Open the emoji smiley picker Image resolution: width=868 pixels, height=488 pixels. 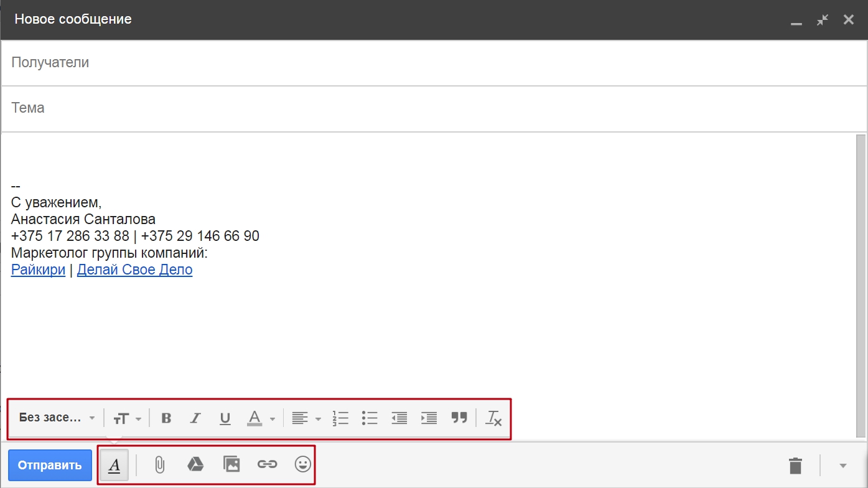coord(303,464)
